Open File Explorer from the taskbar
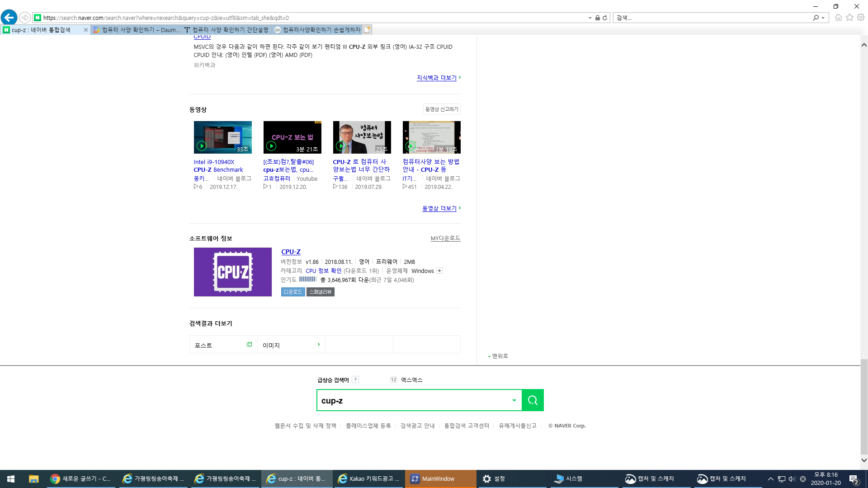This screenshot has width=868, height=488. pyautogui.click(x=33, y=479)
